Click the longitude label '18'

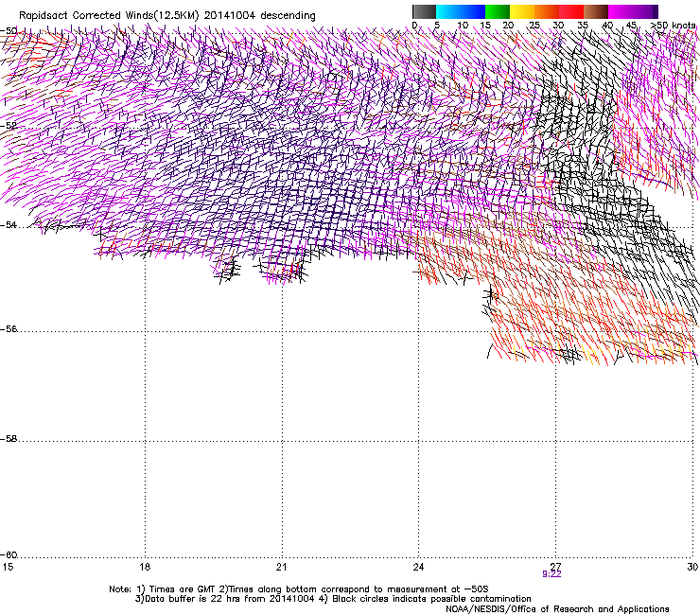145,567
